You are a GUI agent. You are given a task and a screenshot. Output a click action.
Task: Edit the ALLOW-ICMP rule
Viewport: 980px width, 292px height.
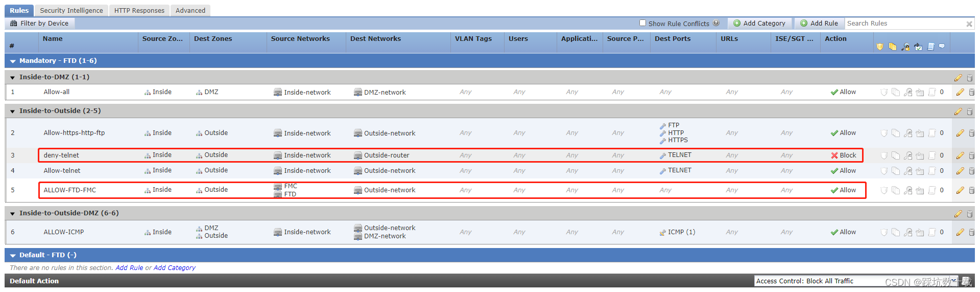click(x=960, y=232)
